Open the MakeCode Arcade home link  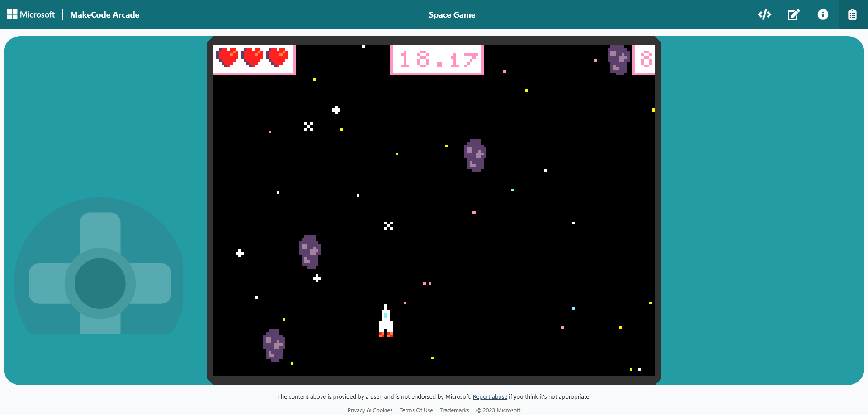click(104, 14)
